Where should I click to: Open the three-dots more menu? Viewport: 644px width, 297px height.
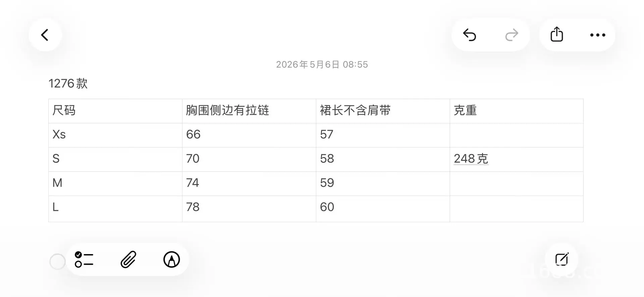(x=598, y=35)
